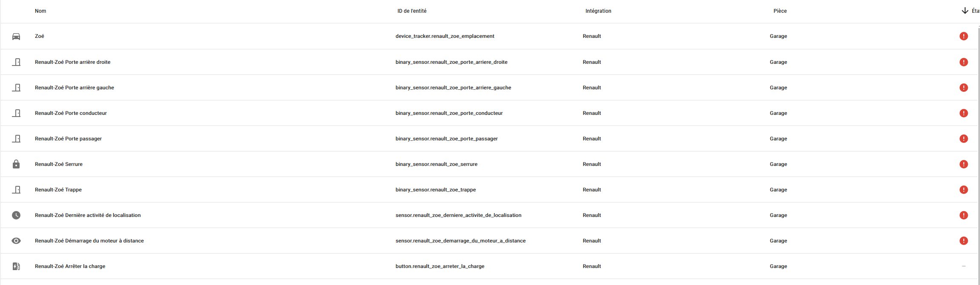The width and height of the screenshot is (980, 285).
Task: Click the Intégration column header
Action: (598, 11)
